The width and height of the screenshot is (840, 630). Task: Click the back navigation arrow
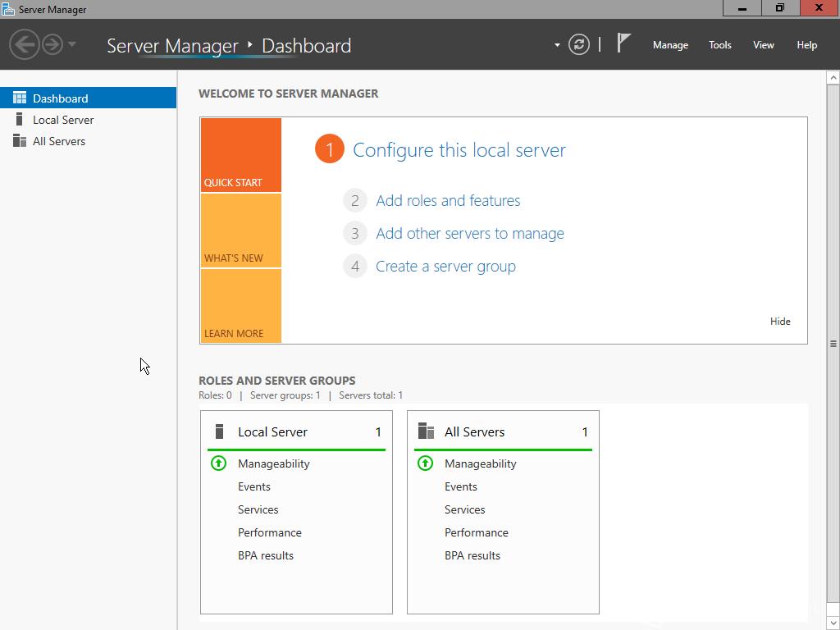tap(24, 44)
